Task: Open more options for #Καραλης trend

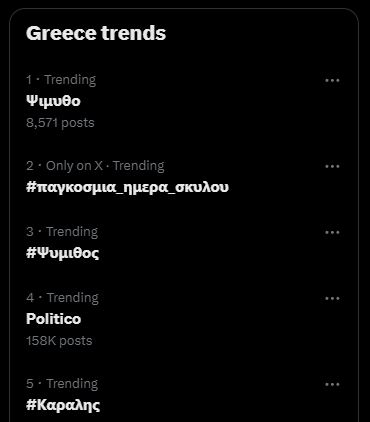Action: 332,384
